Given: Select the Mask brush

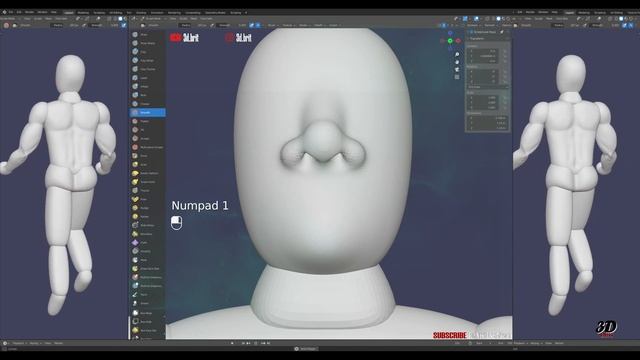Looking at the screenshot, I should coord(147,260).
